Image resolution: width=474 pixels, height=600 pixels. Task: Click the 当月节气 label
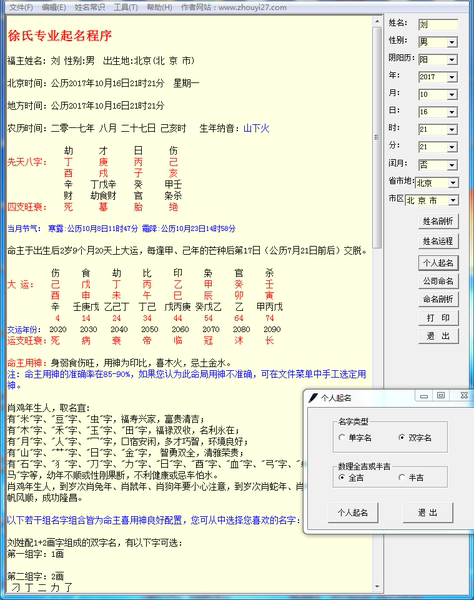click(24, 229)
